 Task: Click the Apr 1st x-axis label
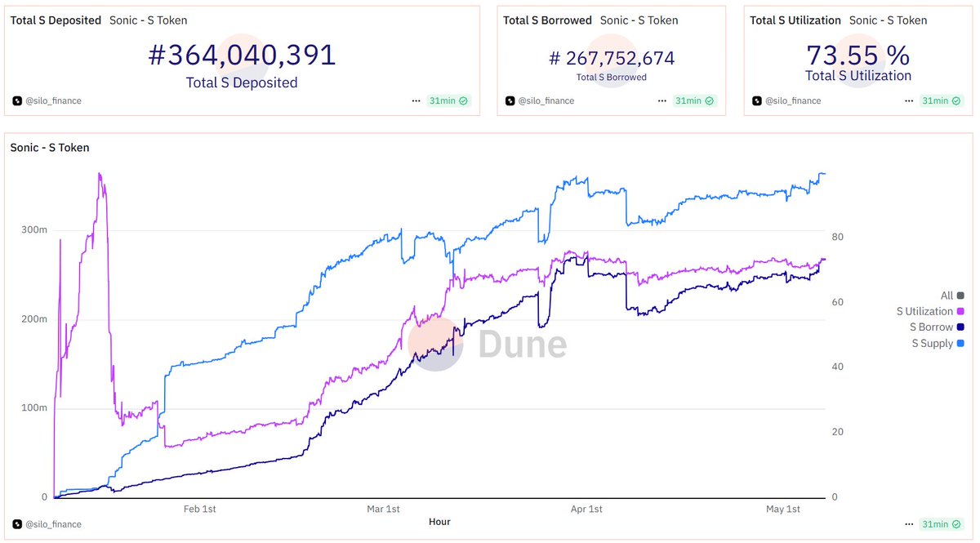click(x=586, y=510)
